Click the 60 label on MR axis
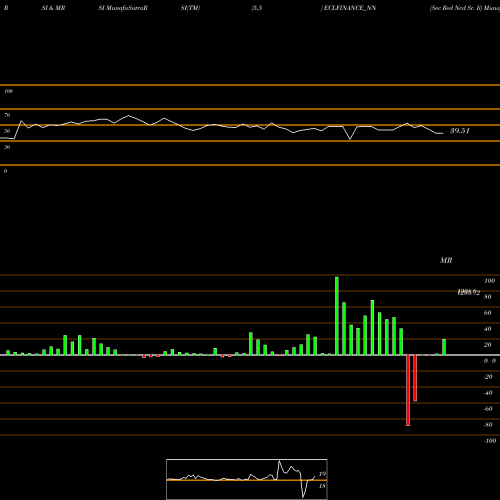 coord(488,313)
